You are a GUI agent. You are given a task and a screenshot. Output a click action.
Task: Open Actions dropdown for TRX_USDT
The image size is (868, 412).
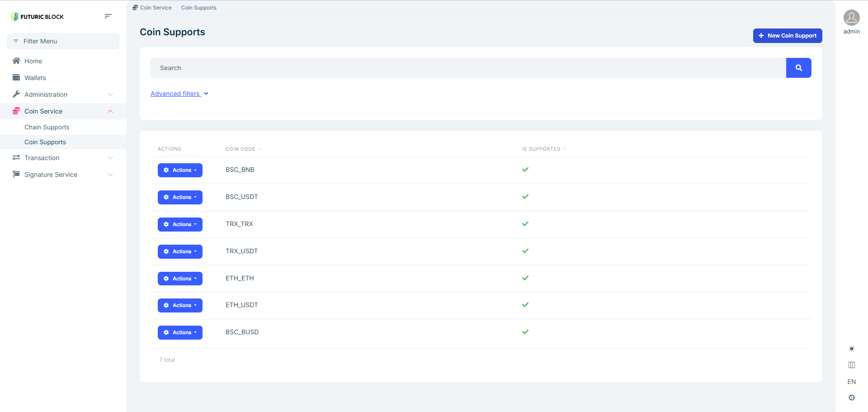coord(180,251)
